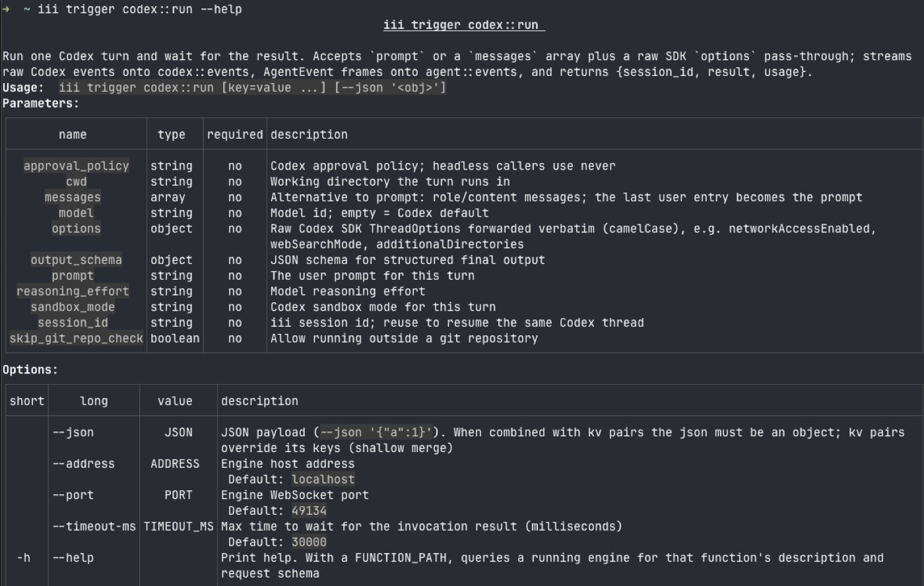Click the session_id description about resuming the thread
Screen dimensions: 924x586
tap(457, 323)
